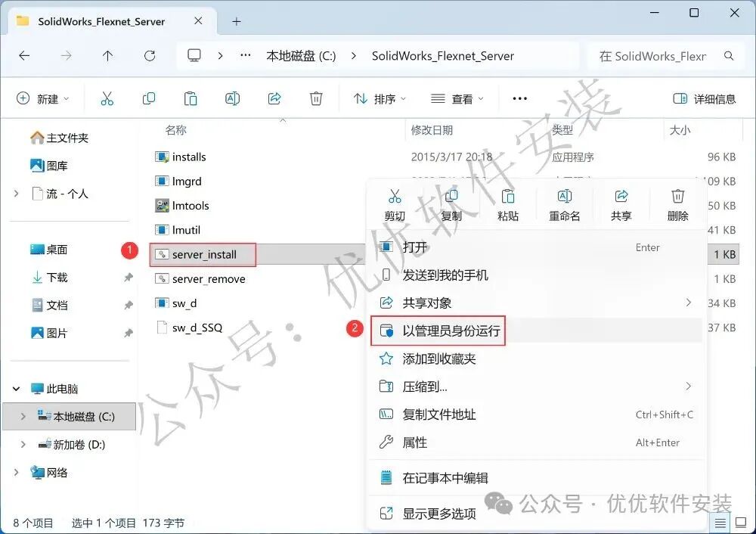The image size is (756, 534).
Task: Open 桌面 in the sidebar
Action: pyautogui.click(x=49, y=250)
